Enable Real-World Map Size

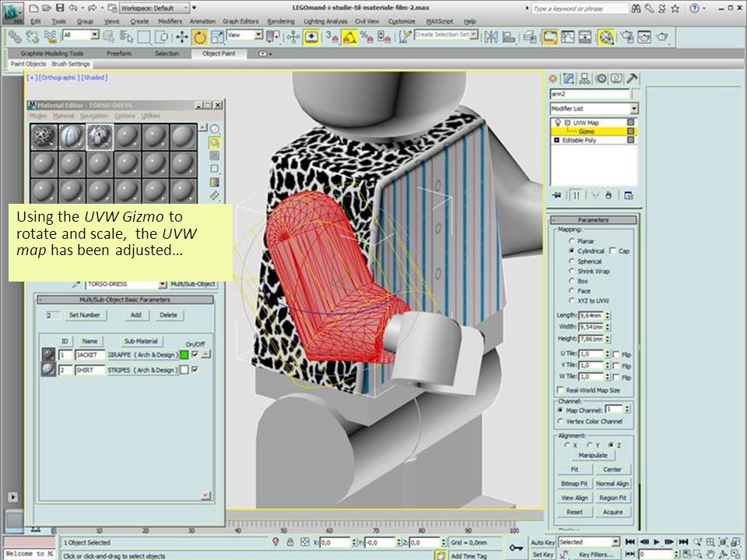(x=560, y=390)
